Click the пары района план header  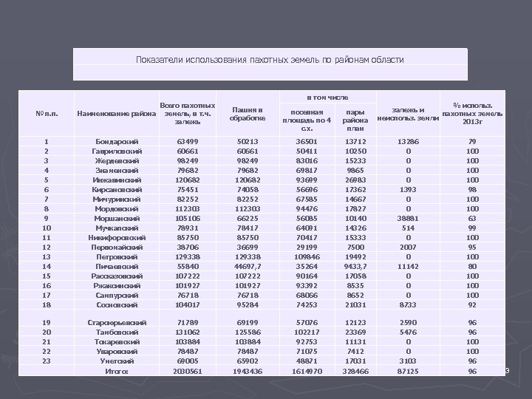[x=355, y=120]
